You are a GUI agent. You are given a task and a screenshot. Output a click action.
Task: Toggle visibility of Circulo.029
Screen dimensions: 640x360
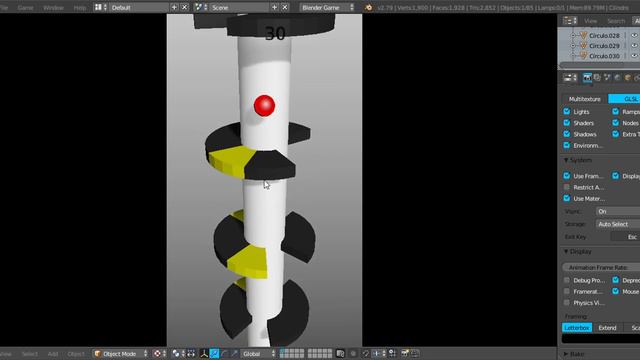(634, 46)
